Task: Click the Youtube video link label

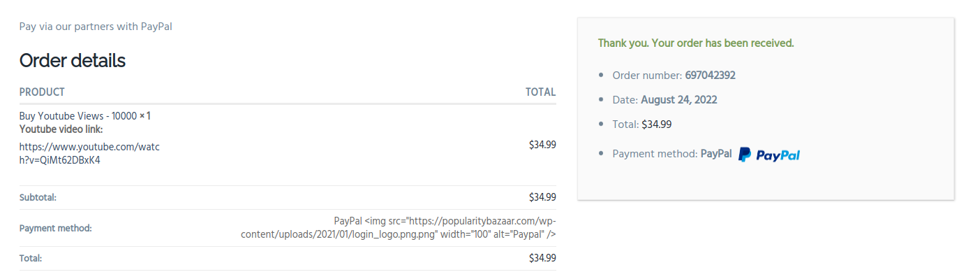Action: coord(61,129)
